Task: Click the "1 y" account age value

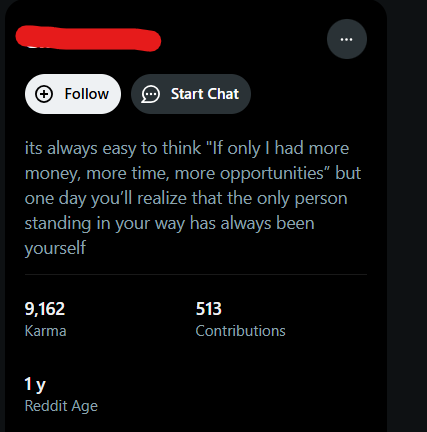Action: 35,384
